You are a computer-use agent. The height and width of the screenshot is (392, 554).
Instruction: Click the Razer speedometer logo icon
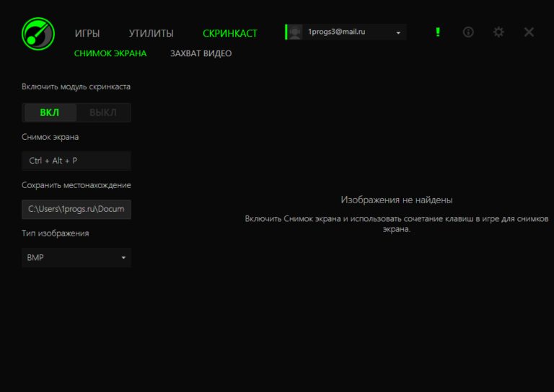38,34
